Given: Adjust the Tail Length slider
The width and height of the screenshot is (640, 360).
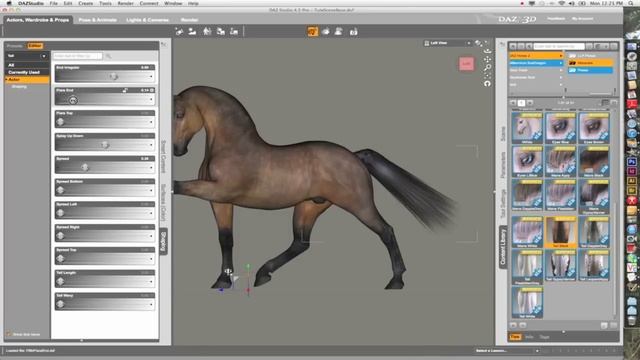Looking at the screenshot, I should pos(104,281).
